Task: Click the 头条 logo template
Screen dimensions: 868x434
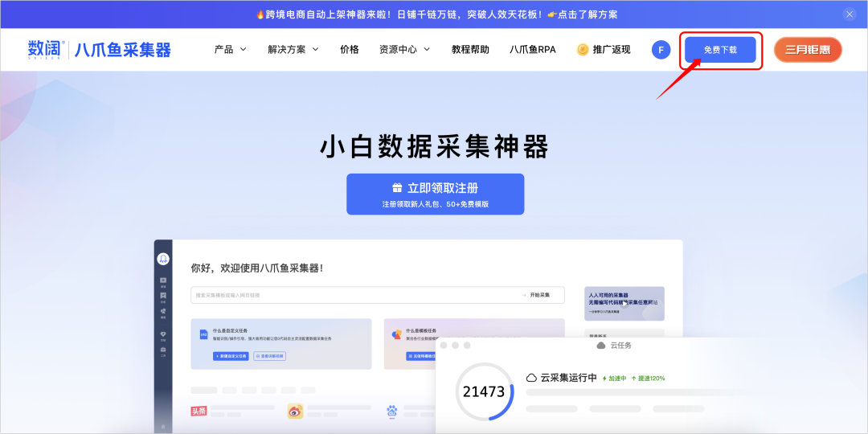Action: click(x=199, y=411)
